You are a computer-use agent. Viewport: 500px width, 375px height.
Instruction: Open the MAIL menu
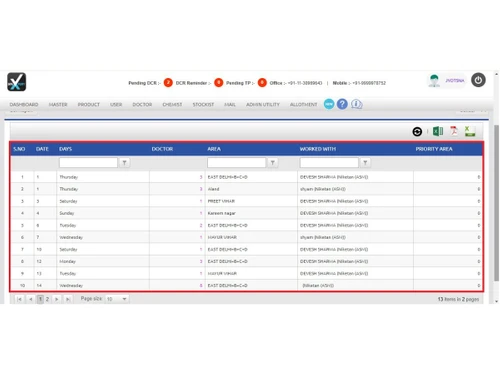click(230, 105)
